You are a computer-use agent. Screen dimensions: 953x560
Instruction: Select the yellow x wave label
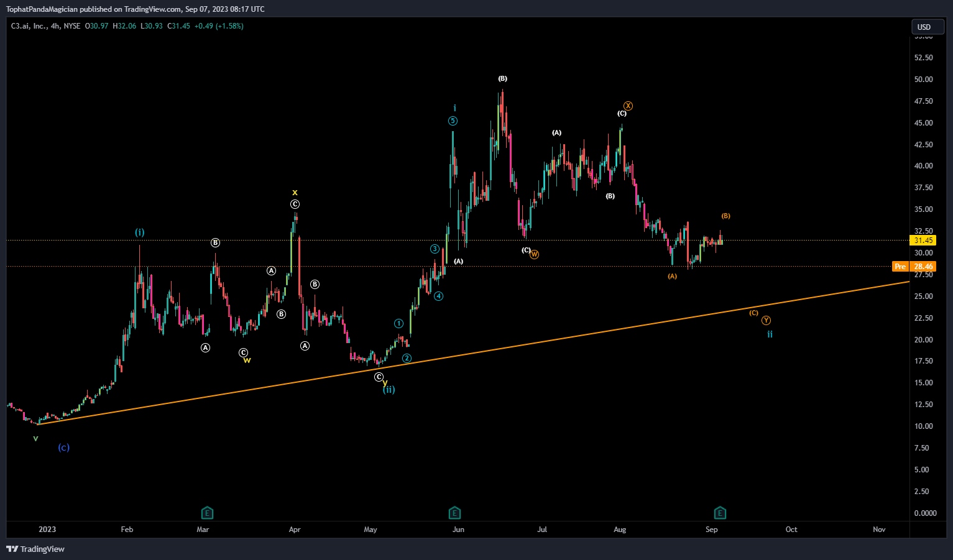295,193
